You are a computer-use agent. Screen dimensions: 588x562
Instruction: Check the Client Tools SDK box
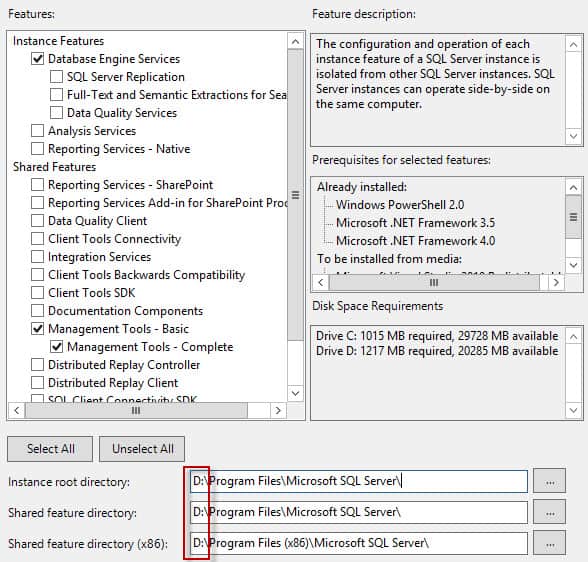pyautogui.click(x=38, y=293)
